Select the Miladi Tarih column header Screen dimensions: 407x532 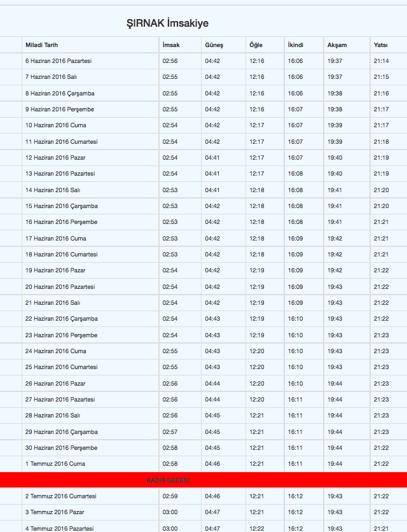pos(42,45)
